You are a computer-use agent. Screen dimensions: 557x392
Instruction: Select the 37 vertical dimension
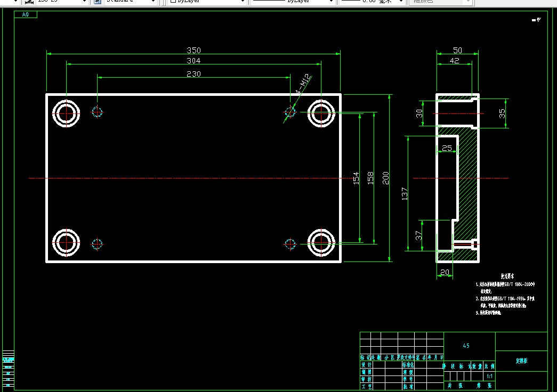pyautogui.click(x=419, y=235)
